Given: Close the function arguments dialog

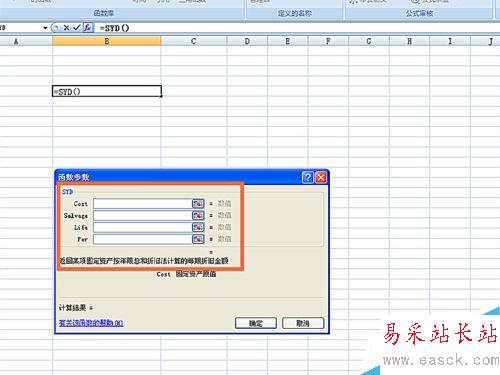Looking at the screenshot, I should pyautogui.click(x=321, y=177).
